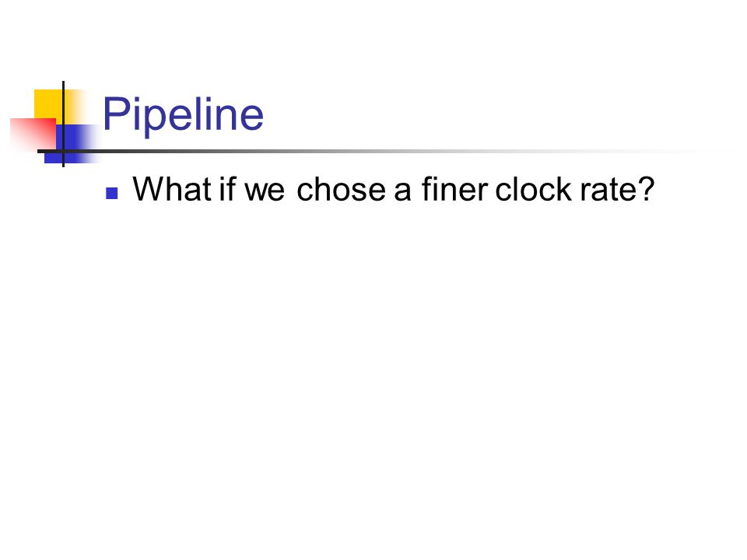The height and width of the screenshot is (560, 747).
Task: Click where the black lines intersect
Action: (x=63, y=152)
